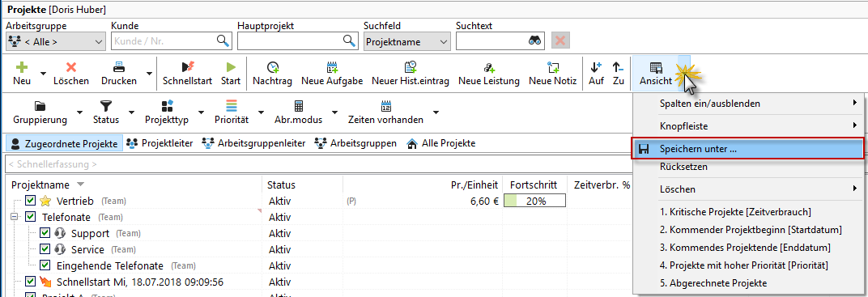Start a Schnellstart project
The image size is (868, 297).
(187, 73)
